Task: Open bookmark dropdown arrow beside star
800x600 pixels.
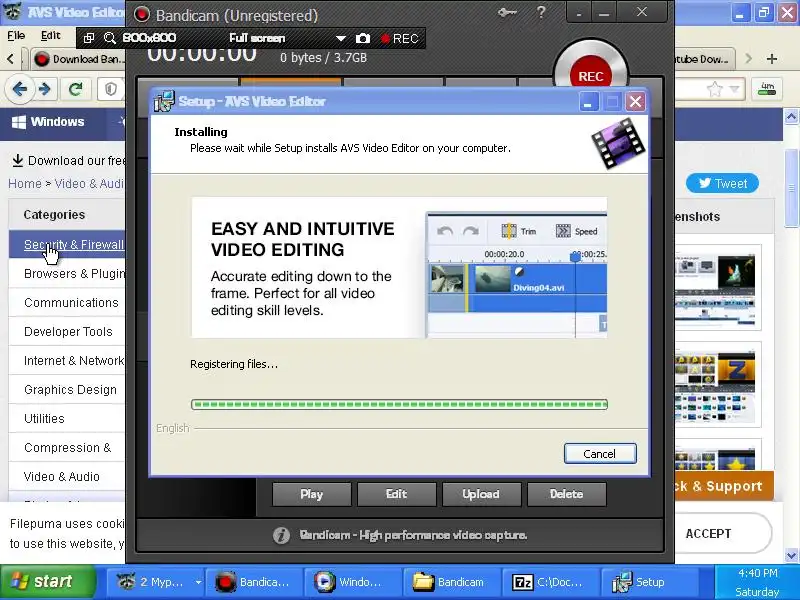Action: pyautogui.click(x=735, y=90)
